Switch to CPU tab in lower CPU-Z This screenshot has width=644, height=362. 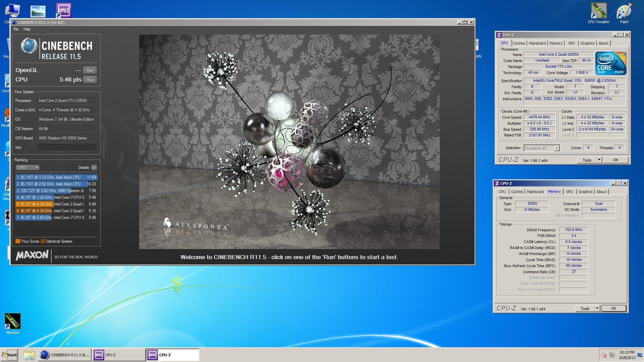point(502,192)
